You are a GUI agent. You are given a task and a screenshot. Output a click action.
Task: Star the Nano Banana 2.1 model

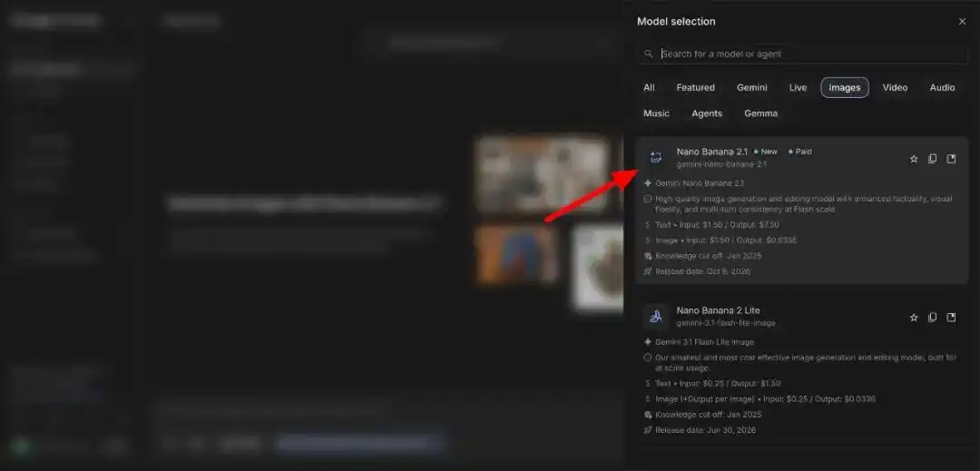click(913, 159)
